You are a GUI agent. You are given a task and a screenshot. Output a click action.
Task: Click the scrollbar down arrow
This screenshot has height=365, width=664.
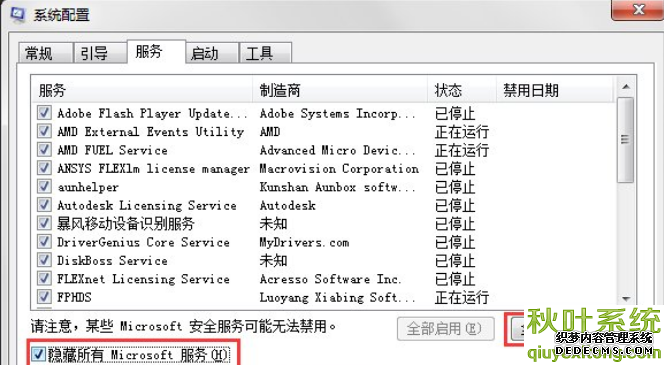[625, 299]
